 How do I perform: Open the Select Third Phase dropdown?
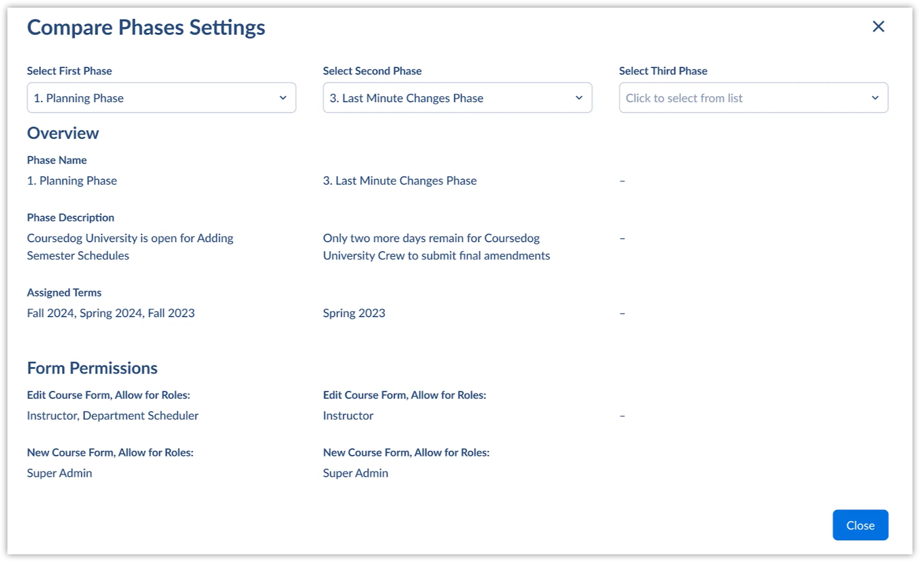[753, 98]
